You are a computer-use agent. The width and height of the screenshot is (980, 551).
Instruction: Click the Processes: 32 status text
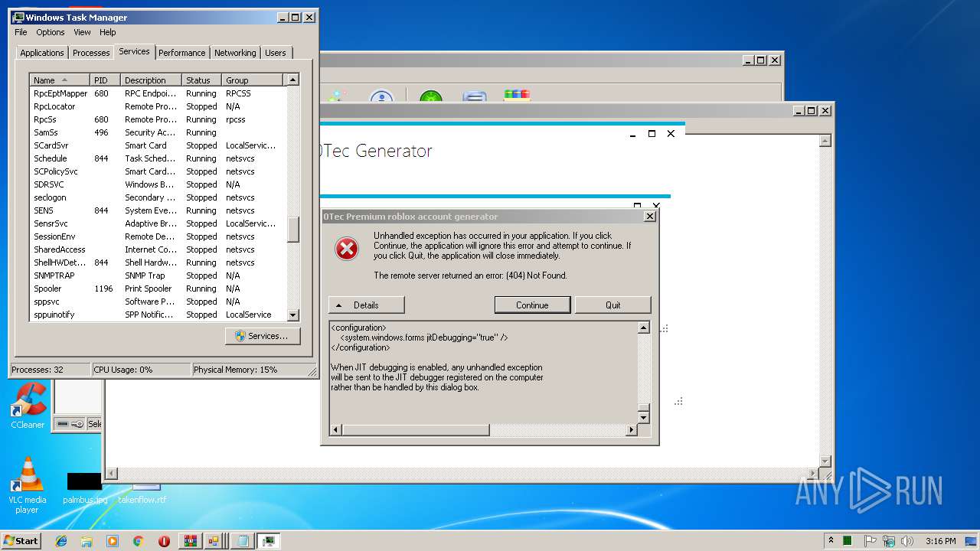(38, 370)
